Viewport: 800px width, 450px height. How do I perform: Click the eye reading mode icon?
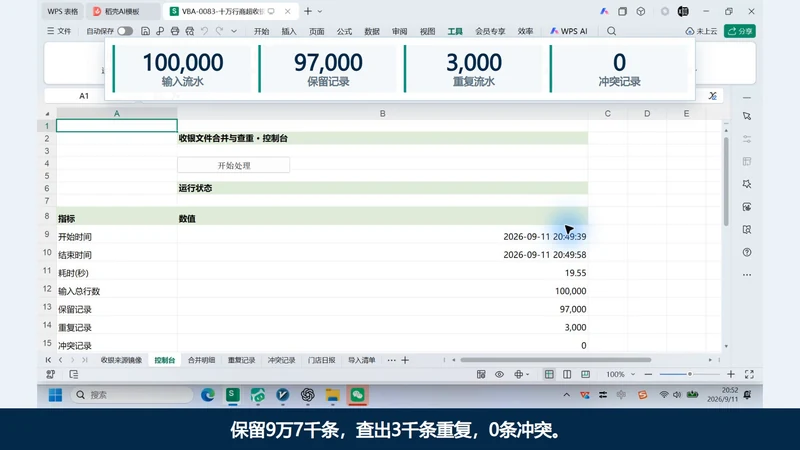point(499,374)
